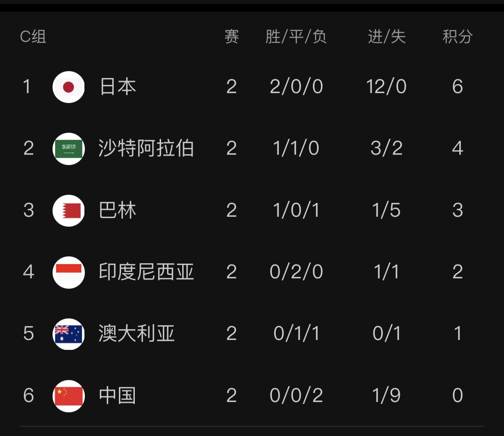Click the 胜/平/负 column header
The image size is (504, 436).
pyautogui.click(x=296, y=37)
